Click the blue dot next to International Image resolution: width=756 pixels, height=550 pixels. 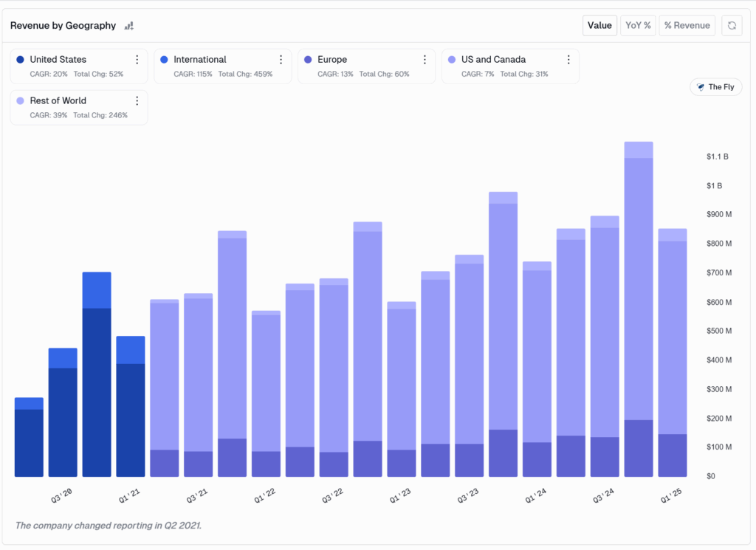click(x=164, y=60)
